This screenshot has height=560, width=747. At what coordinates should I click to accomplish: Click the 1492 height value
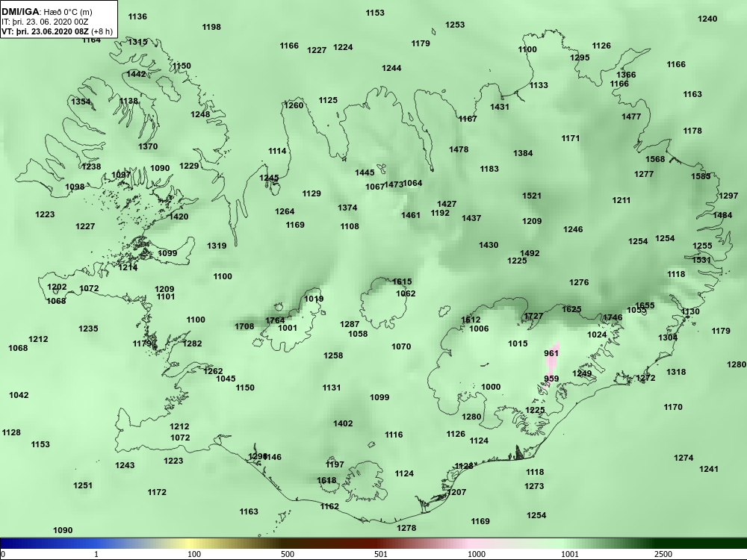[530, 253]
